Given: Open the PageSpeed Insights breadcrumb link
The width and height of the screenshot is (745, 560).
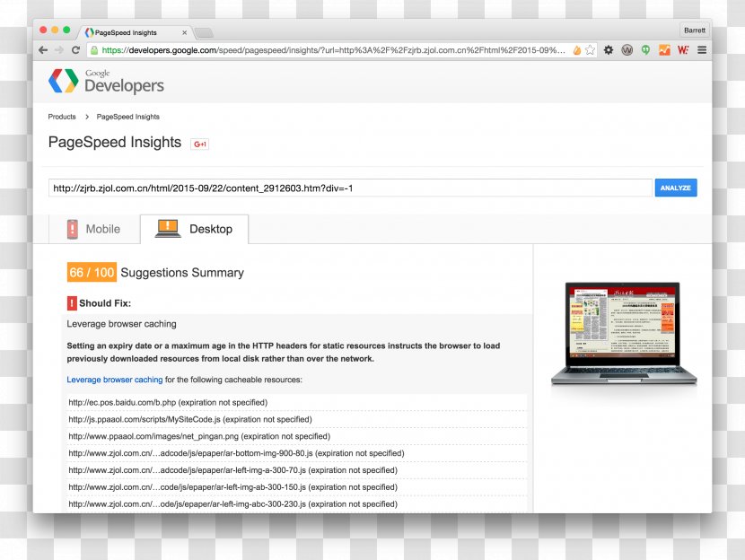Looking at the screenshot, I should 127,117.
